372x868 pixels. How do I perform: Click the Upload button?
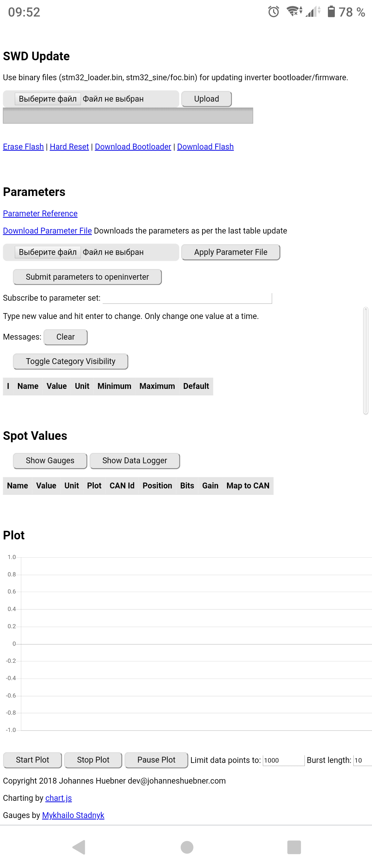[x=206, y=99]
